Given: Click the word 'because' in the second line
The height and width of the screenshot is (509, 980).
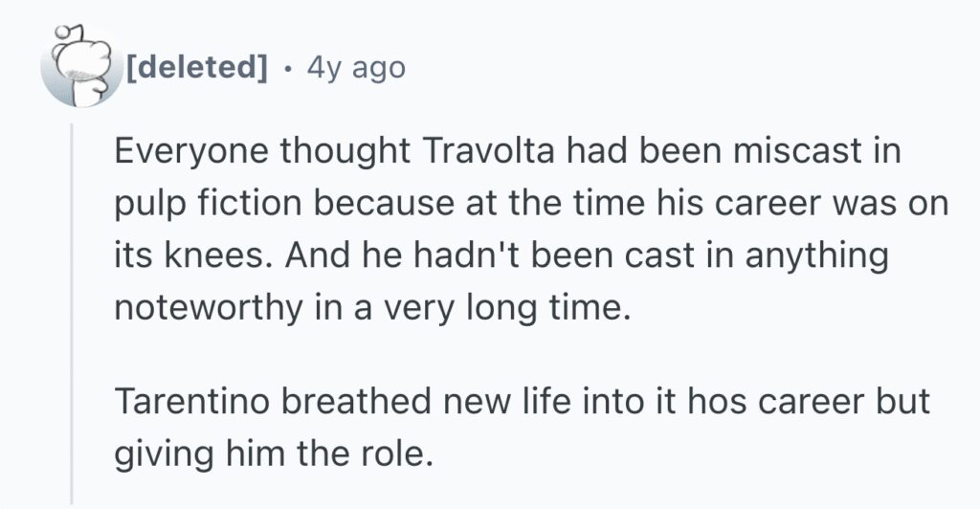Looking at the screenshot, I should coord(384,203).
